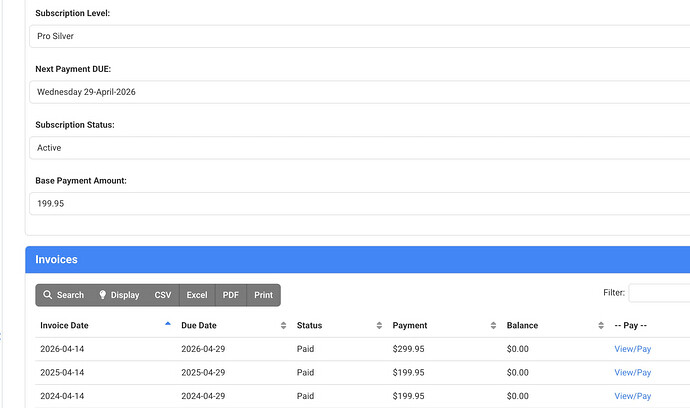This screenshot has height=408, width=690.
Task: Click into the Filter input field
Action: tap(659, 293)
